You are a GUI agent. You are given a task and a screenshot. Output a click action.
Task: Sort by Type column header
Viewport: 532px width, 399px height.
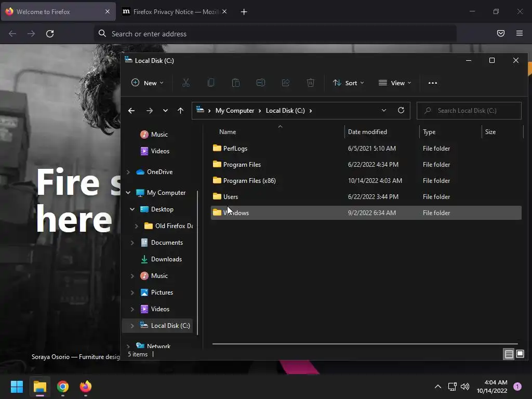point(450,131)
